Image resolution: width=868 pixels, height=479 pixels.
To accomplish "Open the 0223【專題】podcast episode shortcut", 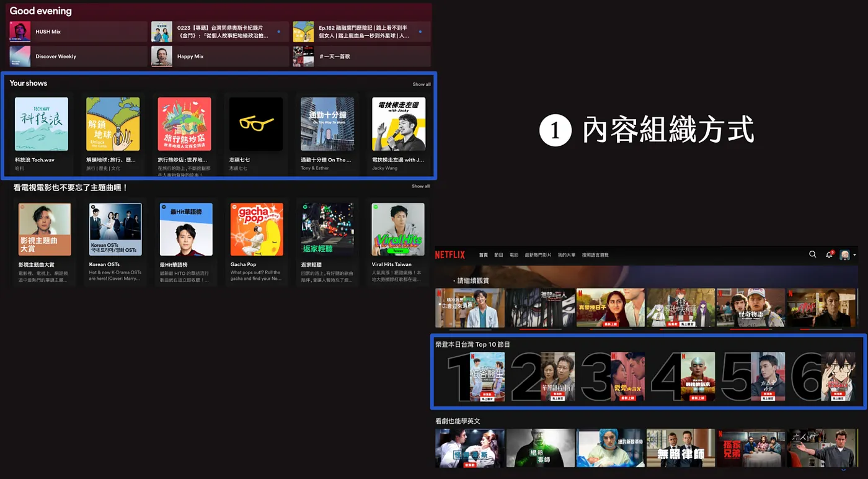I will tap(220, 32).
